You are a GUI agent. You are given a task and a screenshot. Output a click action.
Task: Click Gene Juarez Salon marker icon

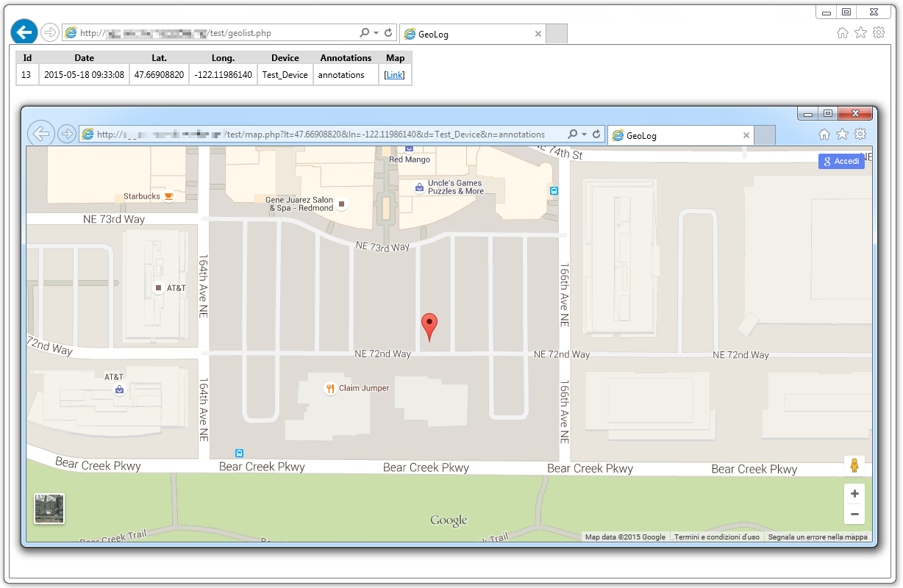(x=341, y=204)
